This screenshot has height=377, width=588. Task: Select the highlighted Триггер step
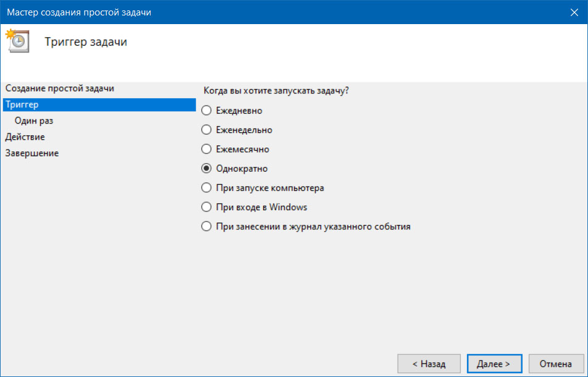pos(99,104)
